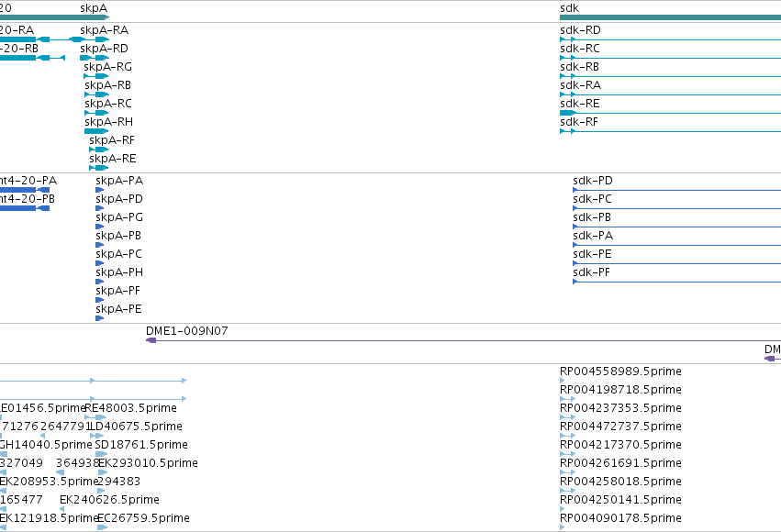Click the skpA-RB transcript label
The height and width of the screenshot is (532, 781).
[107, 85]
